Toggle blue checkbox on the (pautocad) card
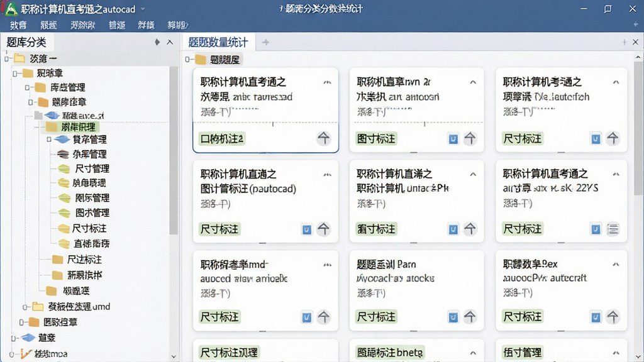The height and width of the screenshot is (362, 644). point(306,229)
